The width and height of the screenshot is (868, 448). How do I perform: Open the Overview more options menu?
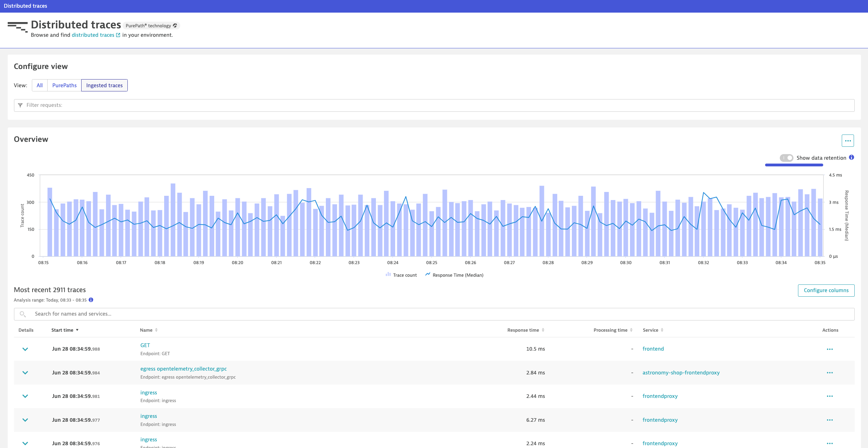[848, 141]
